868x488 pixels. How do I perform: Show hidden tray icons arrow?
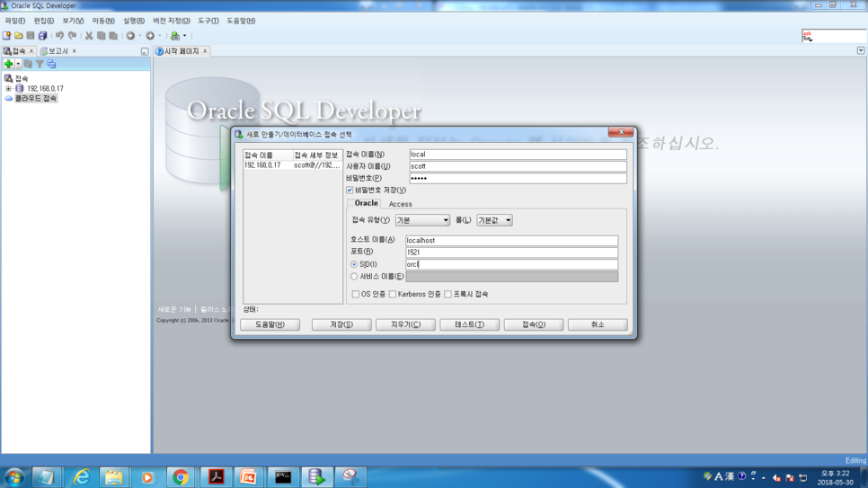(764, 477)
